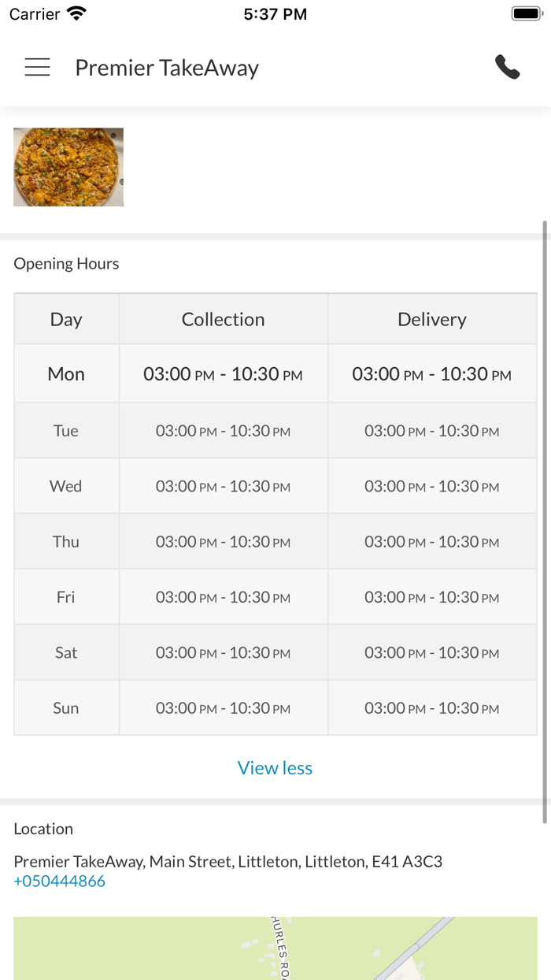Viewport: 551px width, 980px height.
Task: Tap the Collection column header
Action: [x=223, y=318]
